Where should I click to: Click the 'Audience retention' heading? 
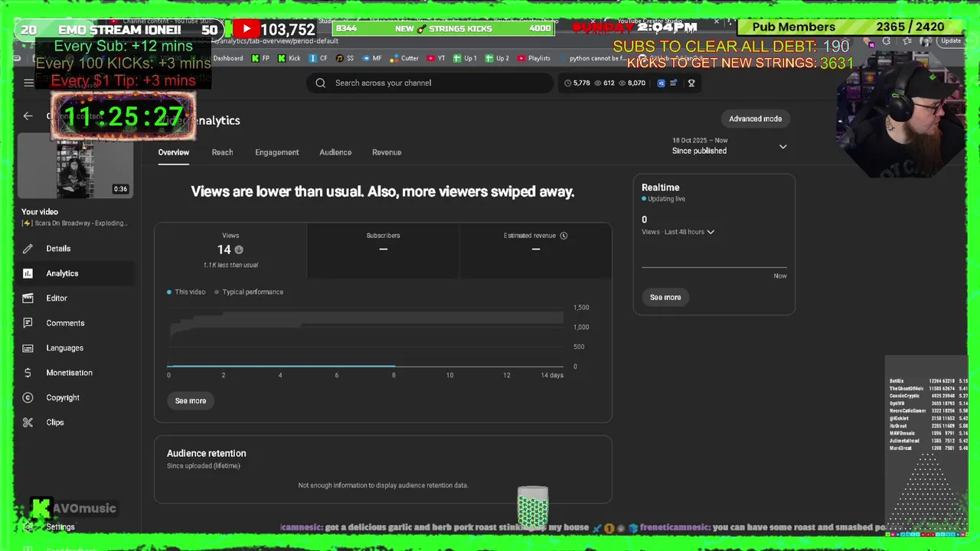point(207,453)
